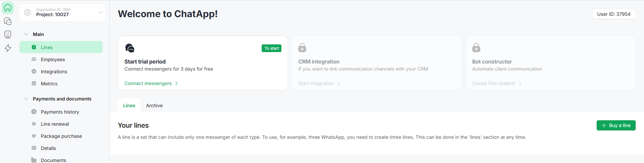
Task: Click the chat icon on Start trial card
Action: [x=130, y=48]
